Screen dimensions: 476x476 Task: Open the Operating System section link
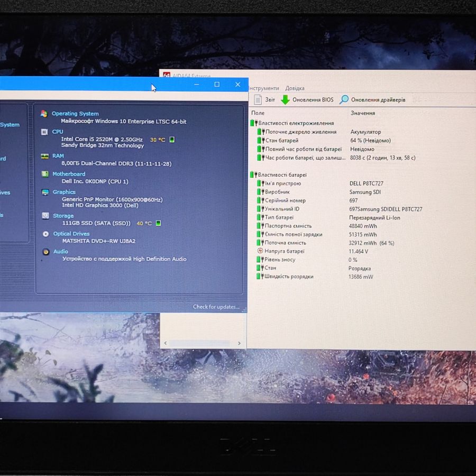click(x=75, y=114)
